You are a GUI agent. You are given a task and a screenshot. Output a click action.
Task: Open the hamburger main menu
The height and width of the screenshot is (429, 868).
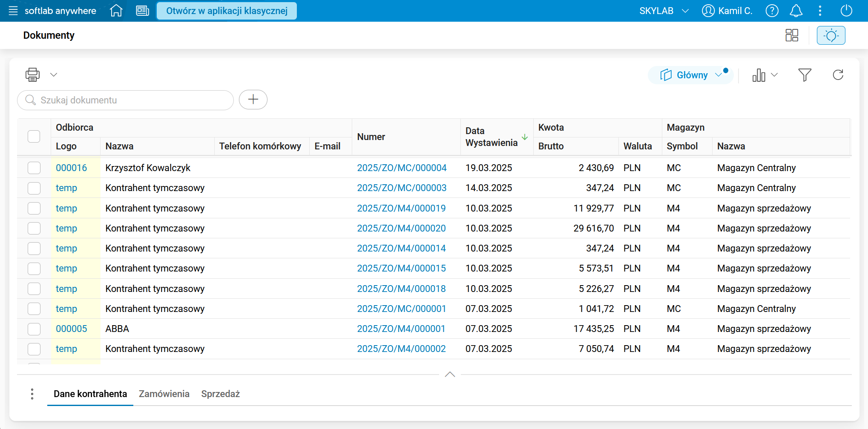point(13,11)
